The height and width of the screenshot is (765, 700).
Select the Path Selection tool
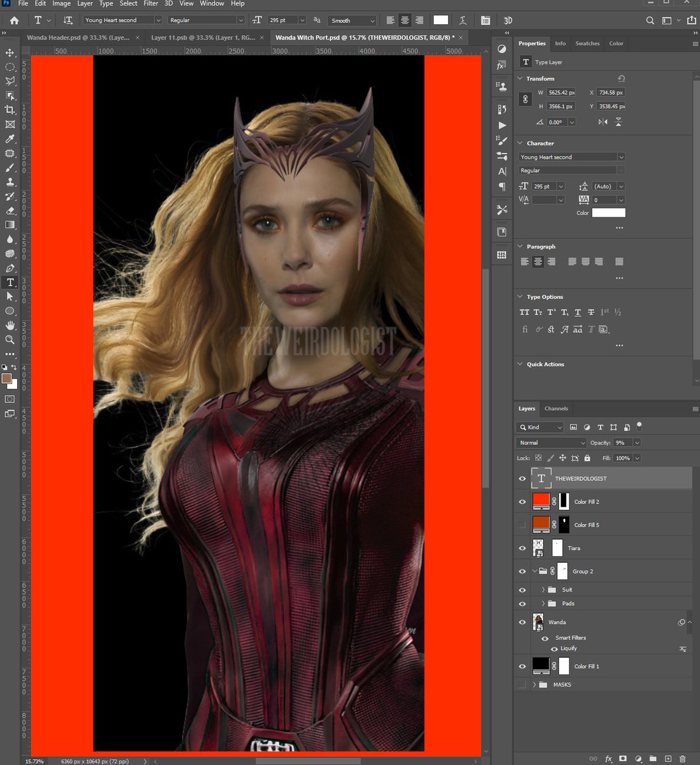[x=10, y=296]
